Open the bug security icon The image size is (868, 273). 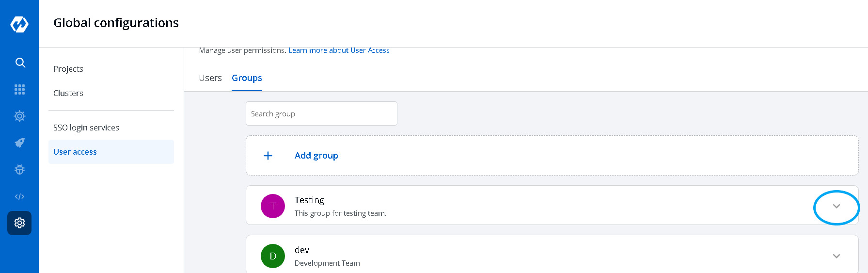[20, 170]
